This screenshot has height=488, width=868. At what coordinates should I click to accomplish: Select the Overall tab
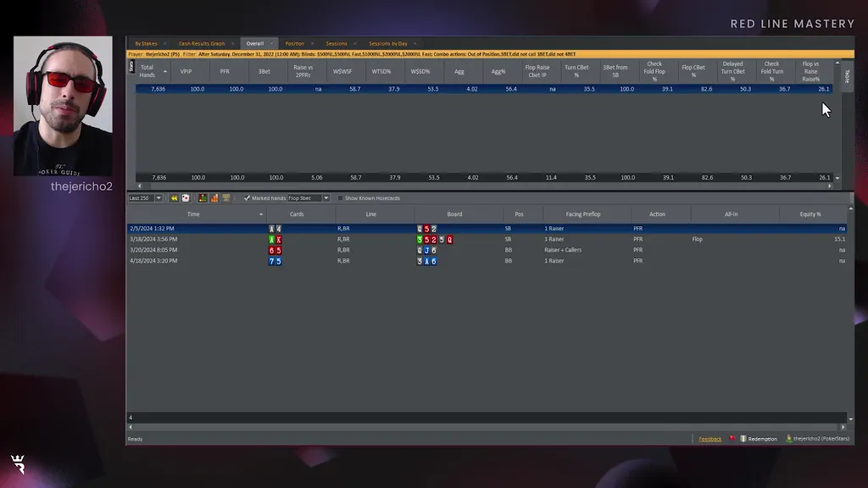point(254,43)
